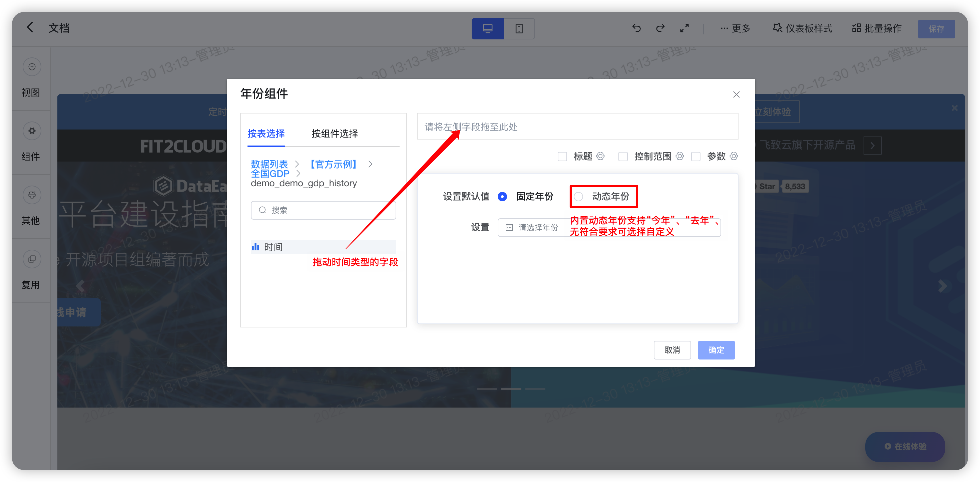Go to 全国GDP breadcrumb
Image resolution: width=980 pixels, height=482 pixels.
click(270, 174)
